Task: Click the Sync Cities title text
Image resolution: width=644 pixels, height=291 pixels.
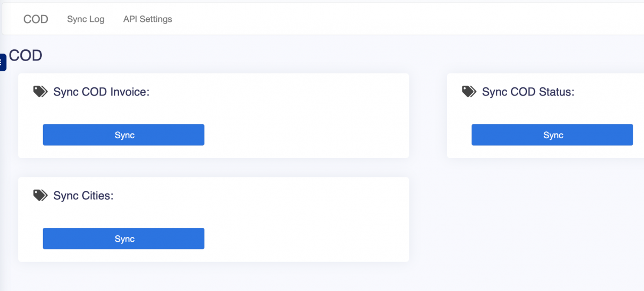Action: tap(83, 196)
